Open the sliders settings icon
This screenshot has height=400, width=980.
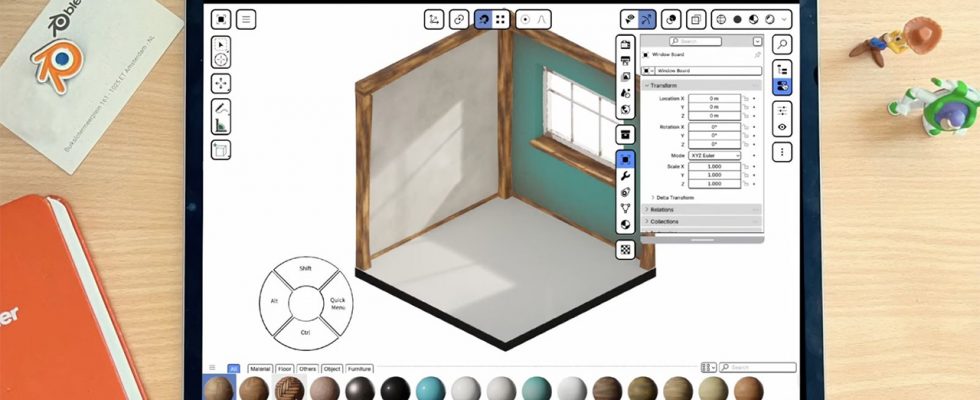pos(782,111)
